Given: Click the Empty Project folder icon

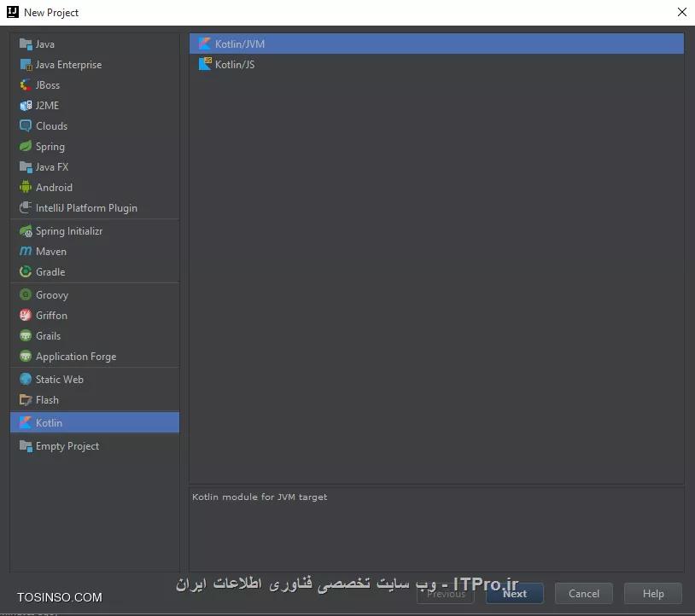Looking at the screenshot, I should [26, 446].
